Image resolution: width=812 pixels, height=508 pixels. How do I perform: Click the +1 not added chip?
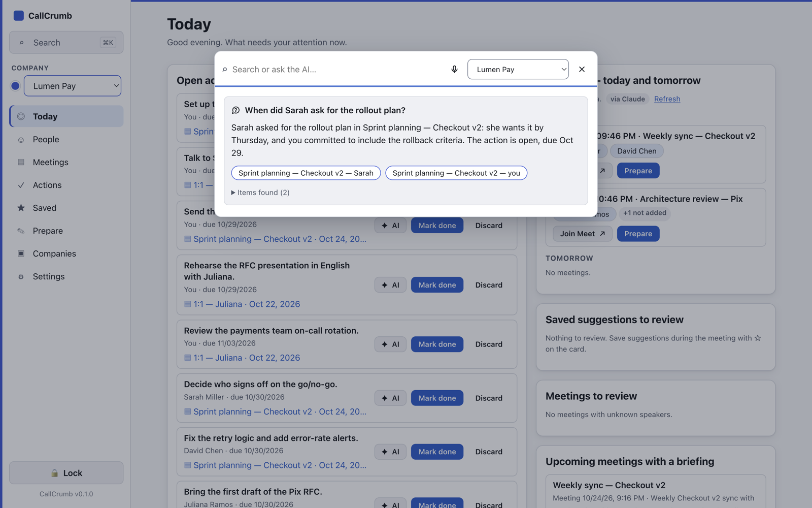click(x=645, y=213)
